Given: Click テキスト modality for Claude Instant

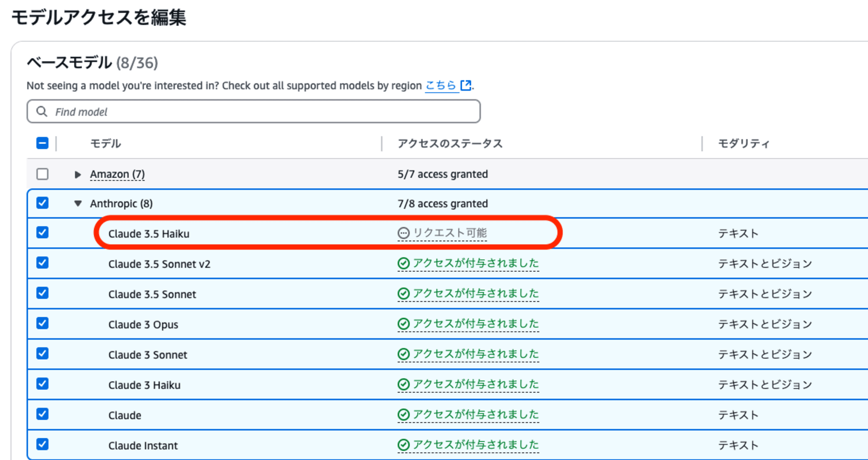Looking at the screenshot, I should coord(738,445).
